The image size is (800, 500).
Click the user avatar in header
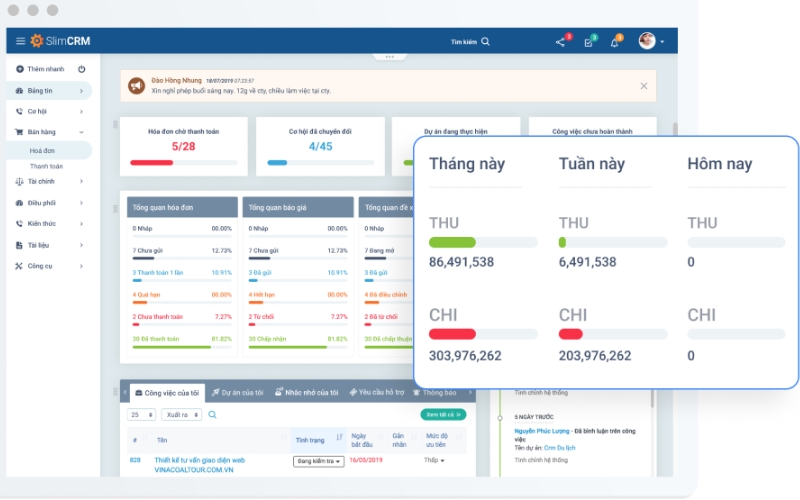point(647,41)
